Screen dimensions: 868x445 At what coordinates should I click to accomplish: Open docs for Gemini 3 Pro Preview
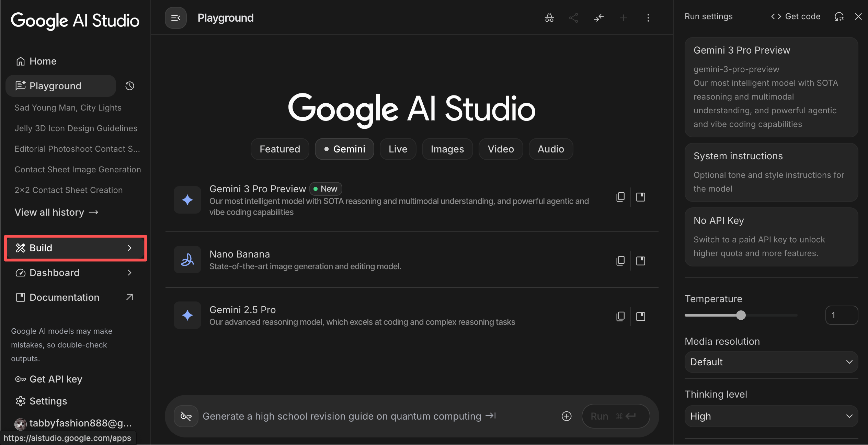[x=640, y=197]
